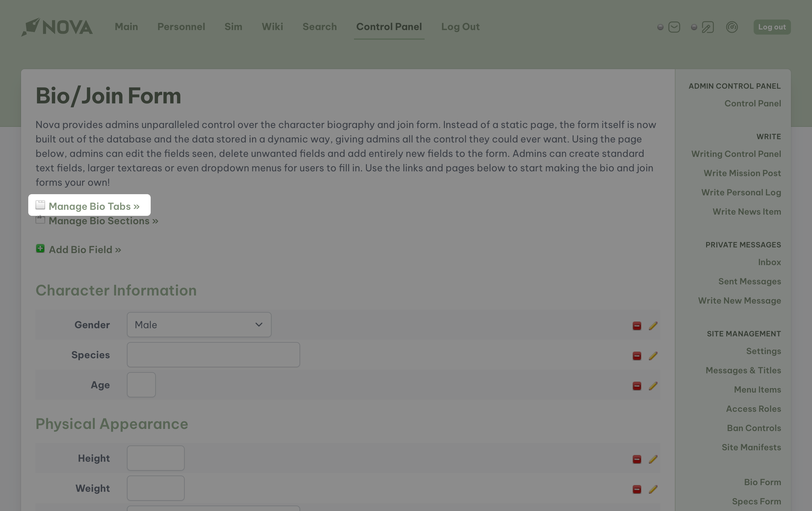Open the Wiki menu item

pos(272,27)
